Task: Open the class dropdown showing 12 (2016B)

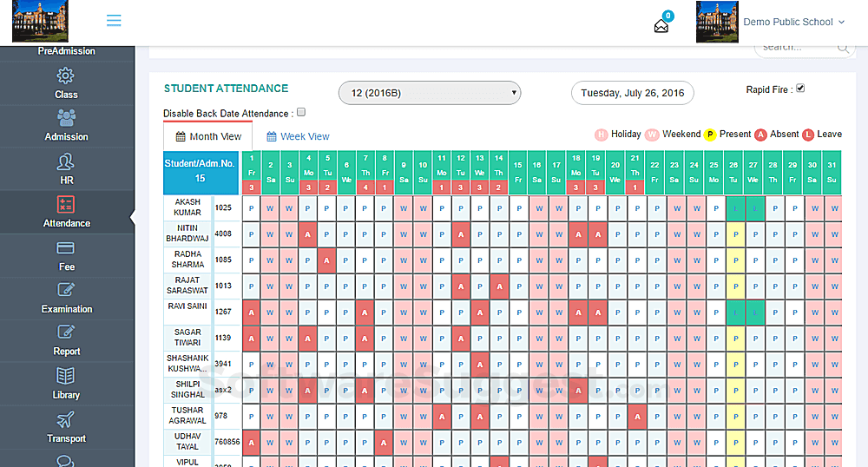Action: 430,93
